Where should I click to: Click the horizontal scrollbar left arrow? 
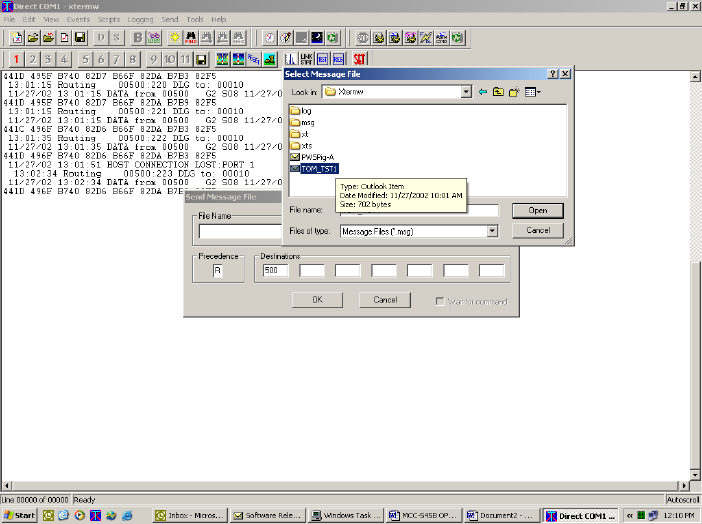[6, 485]
